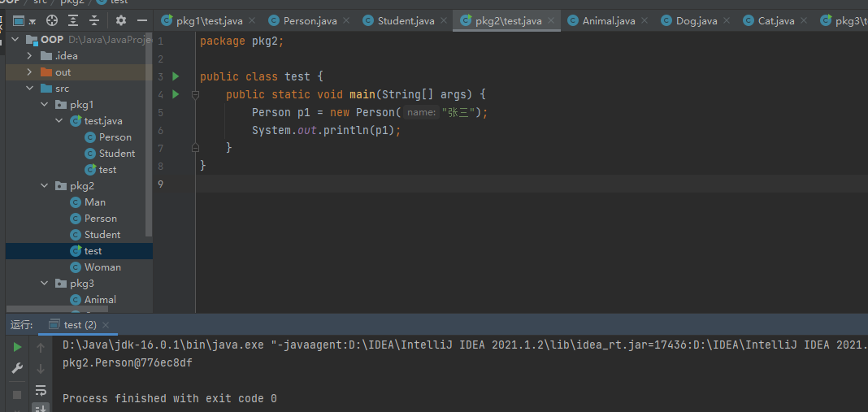Toggle scroll to end in the run console
The height and width of the screenshot is (412, 868).
pos(41,409)
